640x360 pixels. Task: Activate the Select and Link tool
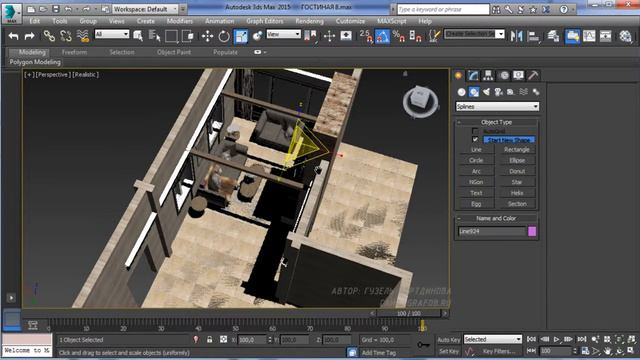(x=49, y=36)
